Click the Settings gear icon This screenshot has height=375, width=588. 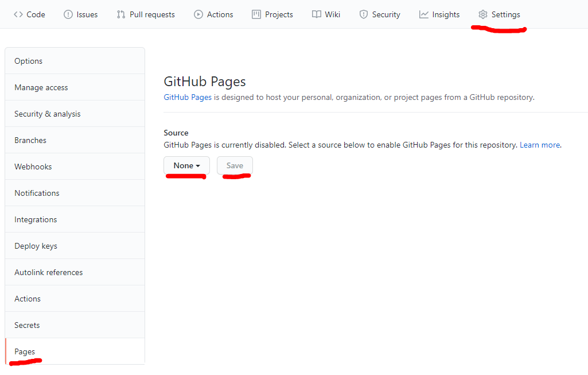point(483,14)
